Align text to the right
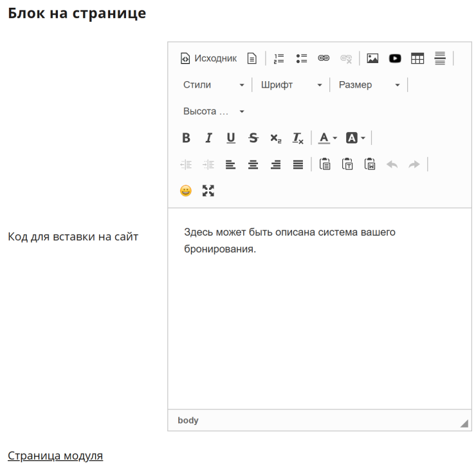476x470 pixels. tap(276, 165)
